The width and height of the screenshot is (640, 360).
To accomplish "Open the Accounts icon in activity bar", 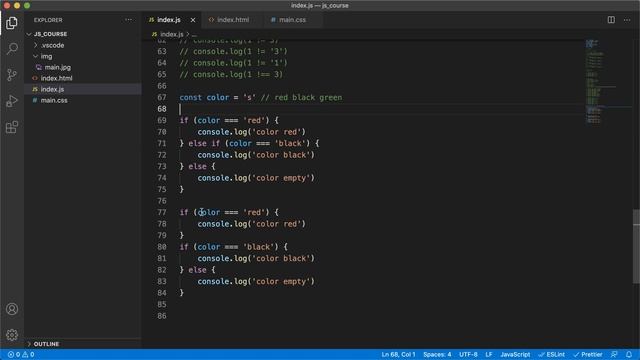I will pos(12,309).
